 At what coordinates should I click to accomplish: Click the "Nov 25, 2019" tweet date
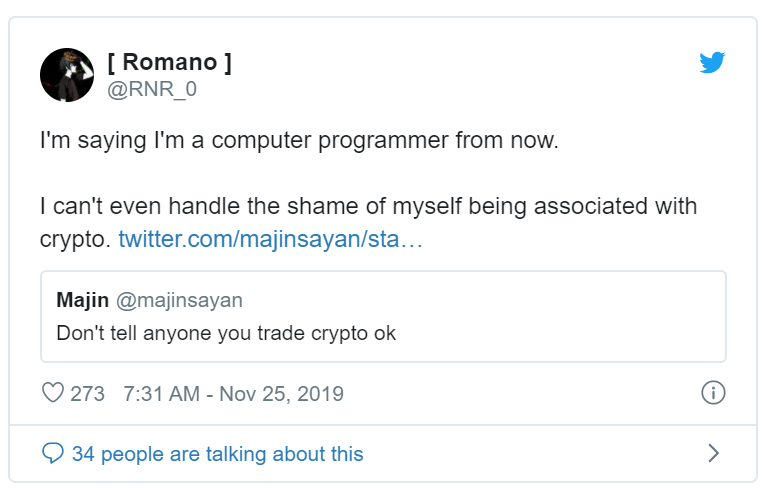coord(281,394)
